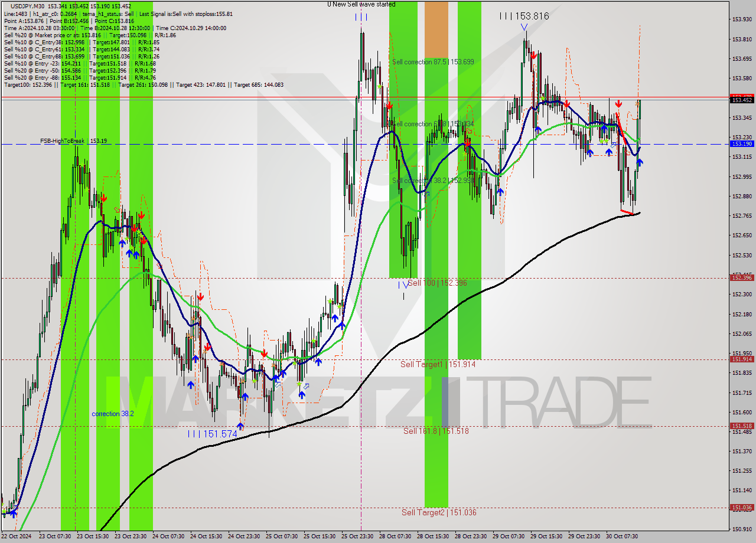756x543 pixels.
Task: Click the 153.452 current price tag
Action: (x=742, y=100)
